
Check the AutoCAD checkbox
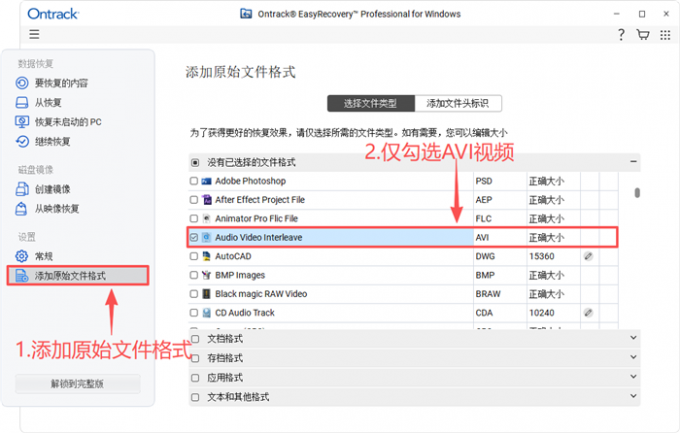click(x=194, y=256)
